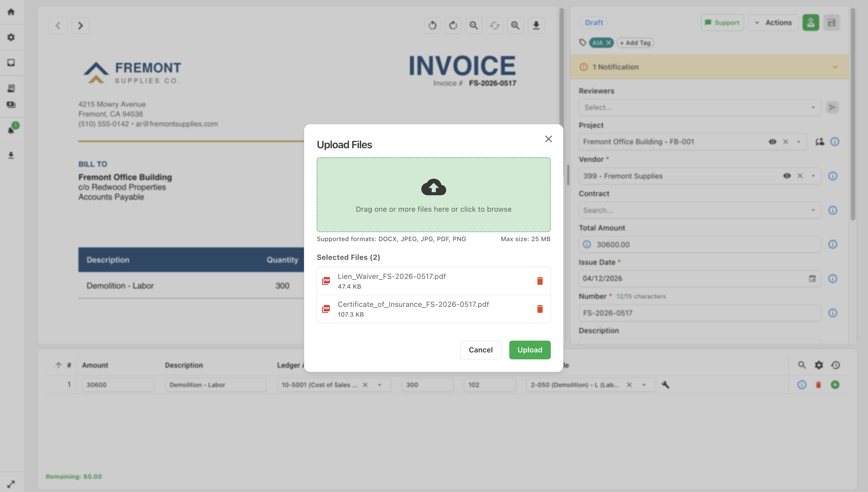Open line items history clock icon
The height and width of the screenshot is (492, 868).
click(x=836, y=365)
